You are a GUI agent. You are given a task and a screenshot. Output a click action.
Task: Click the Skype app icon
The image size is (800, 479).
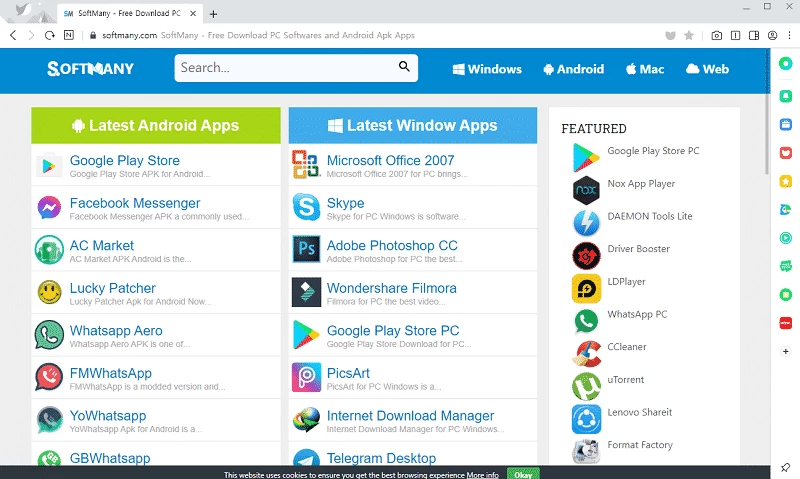305,208
